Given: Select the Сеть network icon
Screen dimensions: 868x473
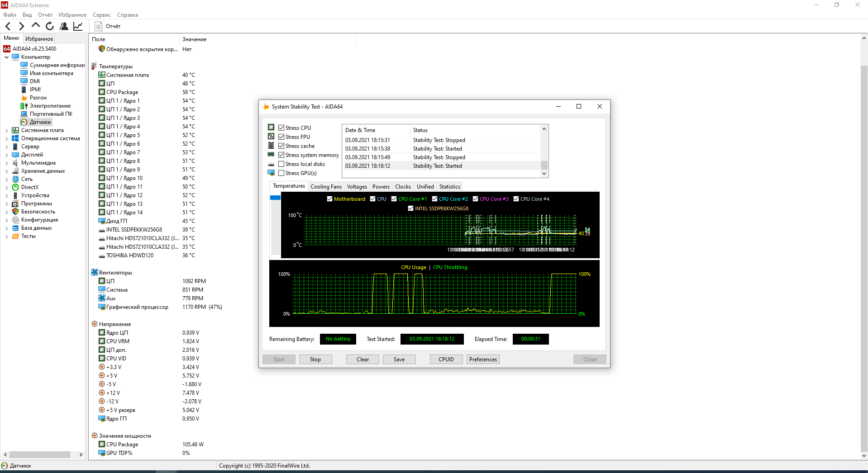Looking at the screenshot, I should (x=15, y=179).
